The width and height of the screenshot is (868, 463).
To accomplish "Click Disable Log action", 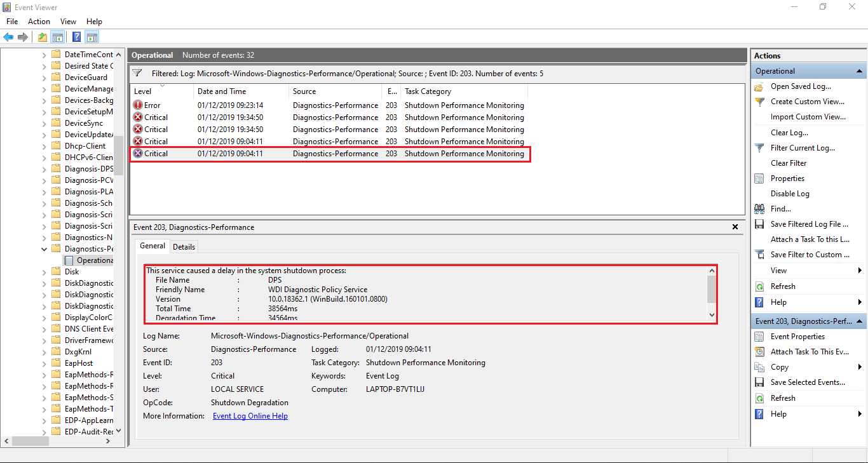I will [790, 194].
